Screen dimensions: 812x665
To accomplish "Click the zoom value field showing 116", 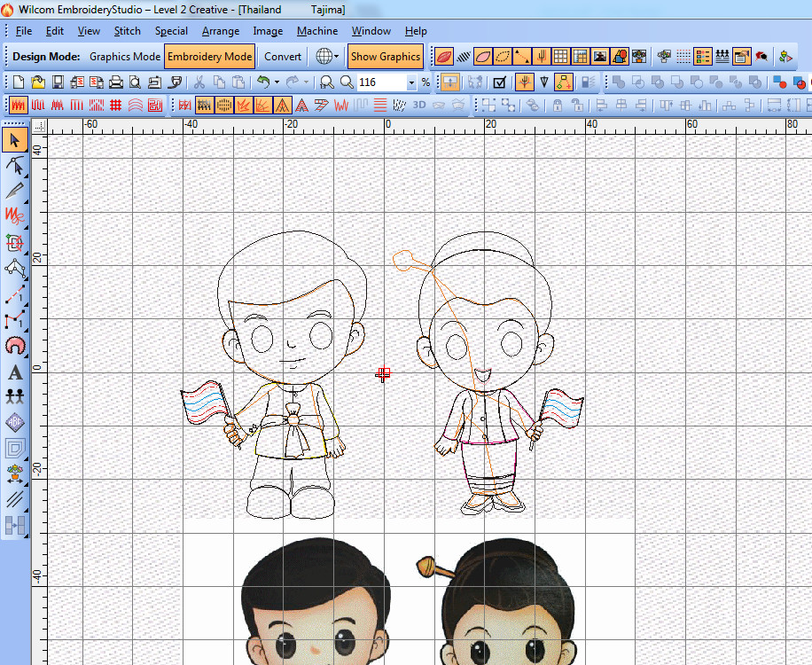I will (382, 82).
